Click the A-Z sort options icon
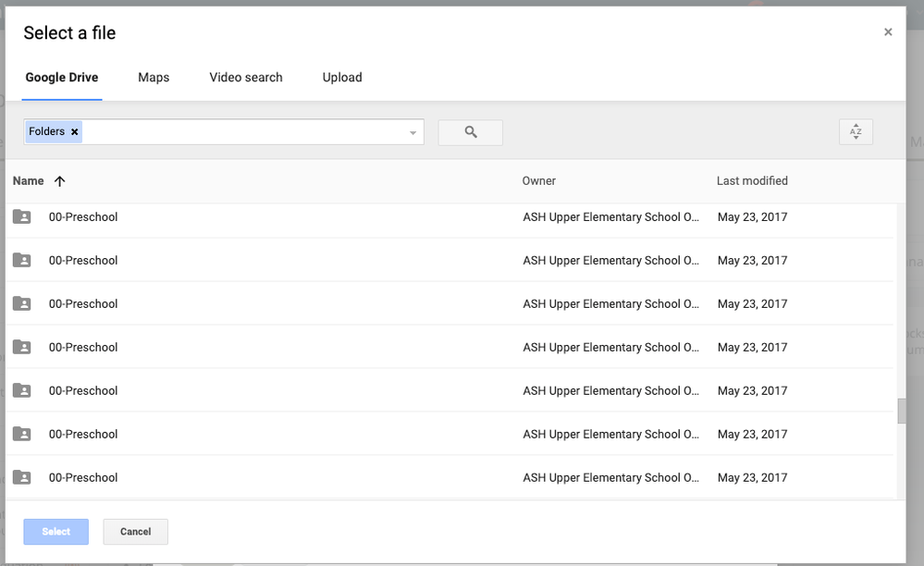 (x=856, y=132)
